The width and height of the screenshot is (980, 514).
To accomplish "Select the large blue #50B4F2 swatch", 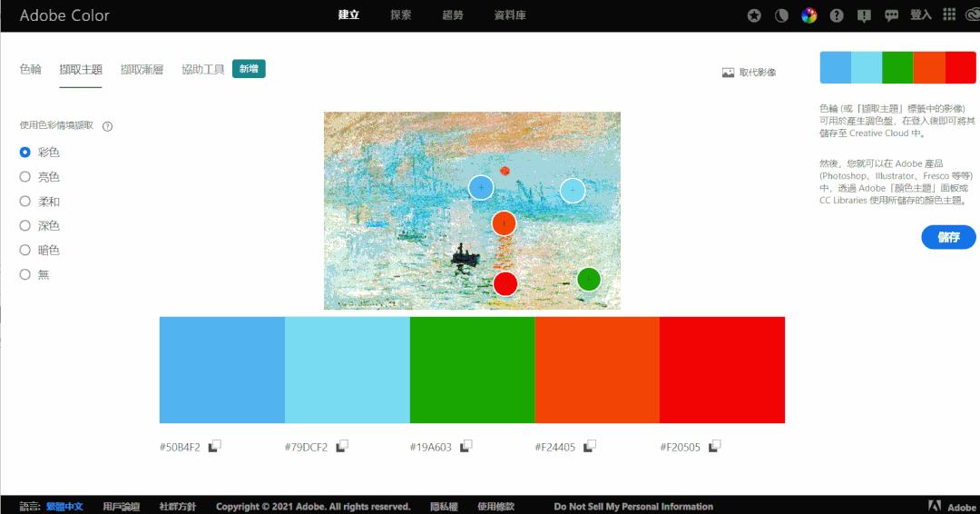I will [222, 370].
